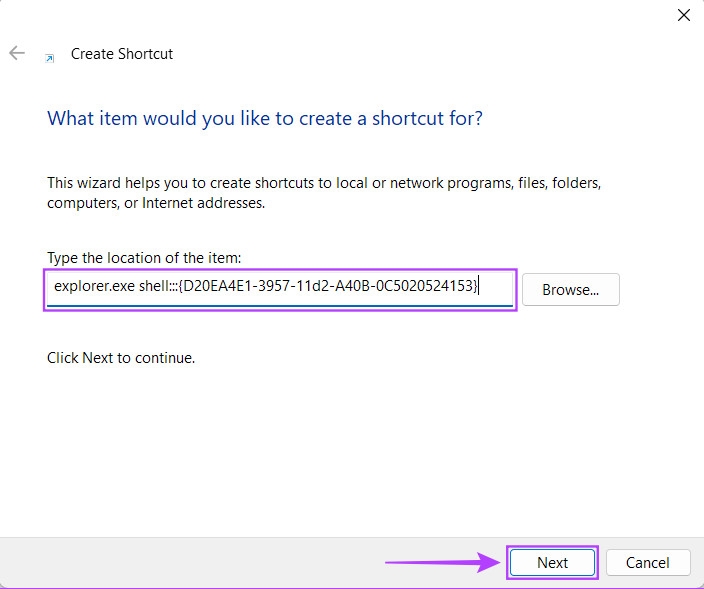704x589 pixels.
Task: Click Next to continue the wizard
Action: point(552,562)
